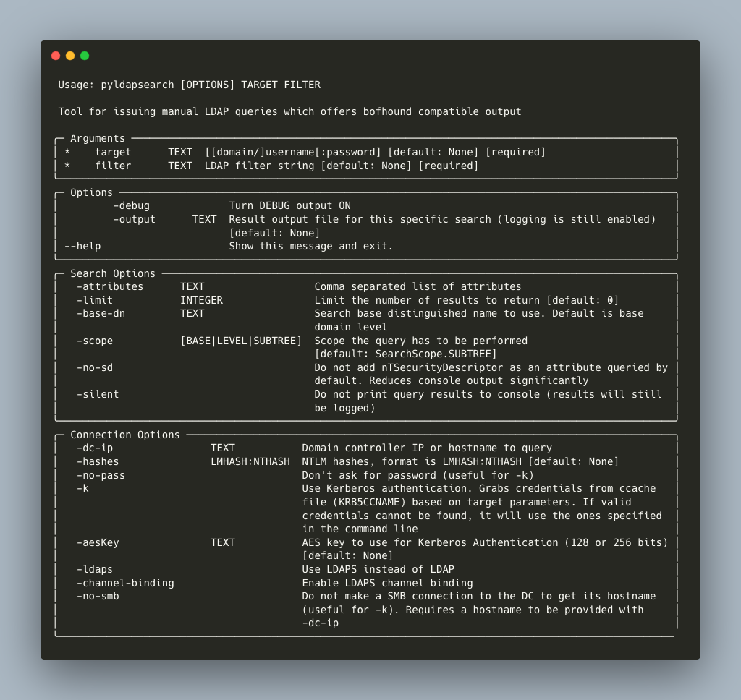The height and width of the screenshot is (700, 741).
Task: Click the '-scope' option
Action: [x=95, y=341]
